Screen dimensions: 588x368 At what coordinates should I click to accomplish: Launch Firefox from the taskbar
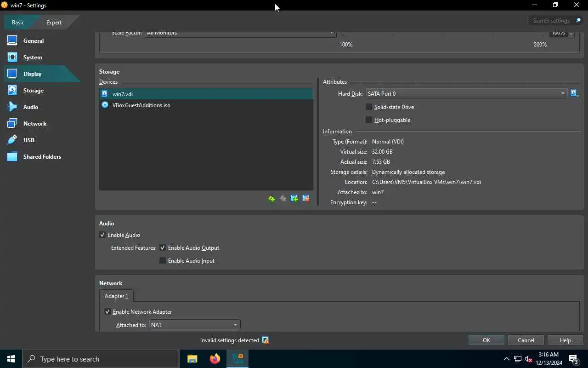coord(215,359)
